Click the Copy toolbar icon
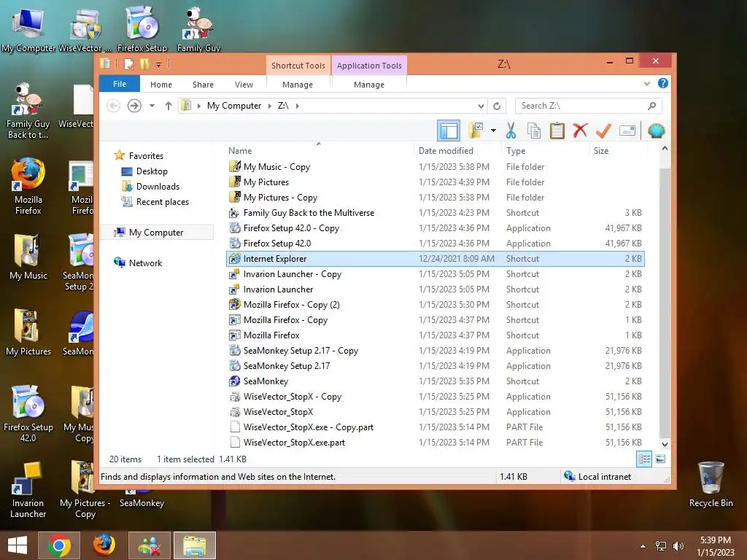 click(534, 130)
